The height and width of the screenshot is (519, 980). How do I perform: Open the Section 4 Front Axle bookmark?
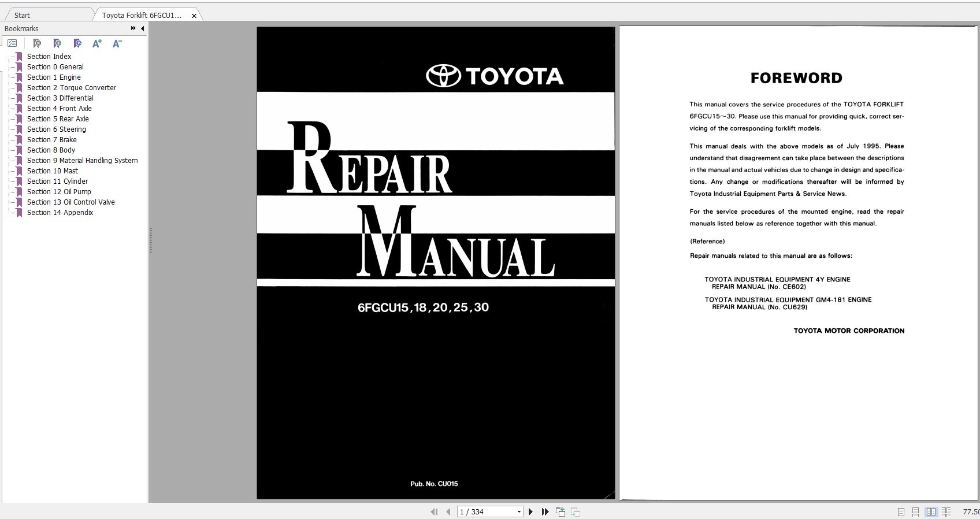coord(59,108)
